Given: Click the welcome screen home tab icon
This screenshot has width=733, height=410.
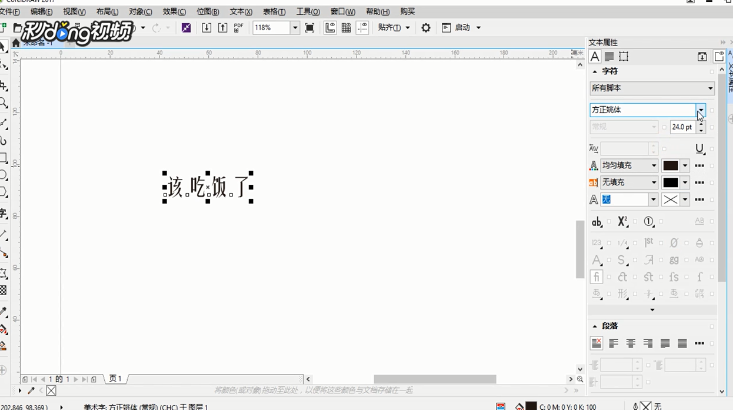Looking at the screenshot, I should point(16,43).
